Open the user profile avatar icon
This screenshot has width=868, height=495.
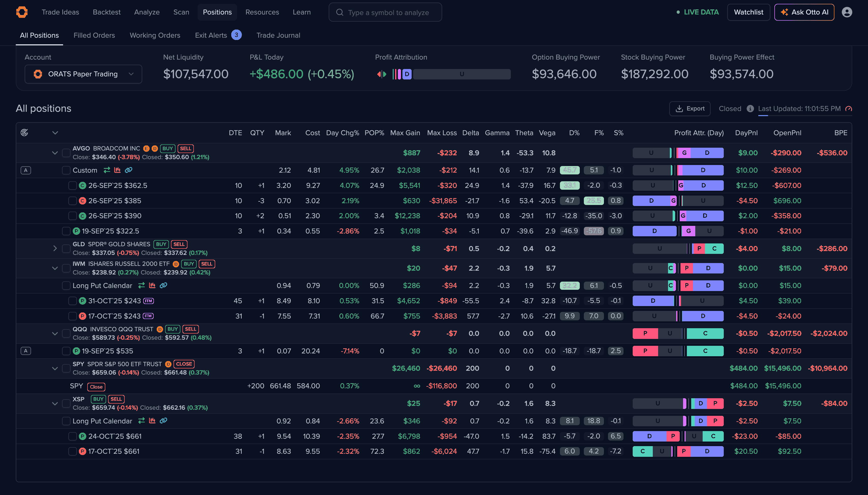[847, 12]
